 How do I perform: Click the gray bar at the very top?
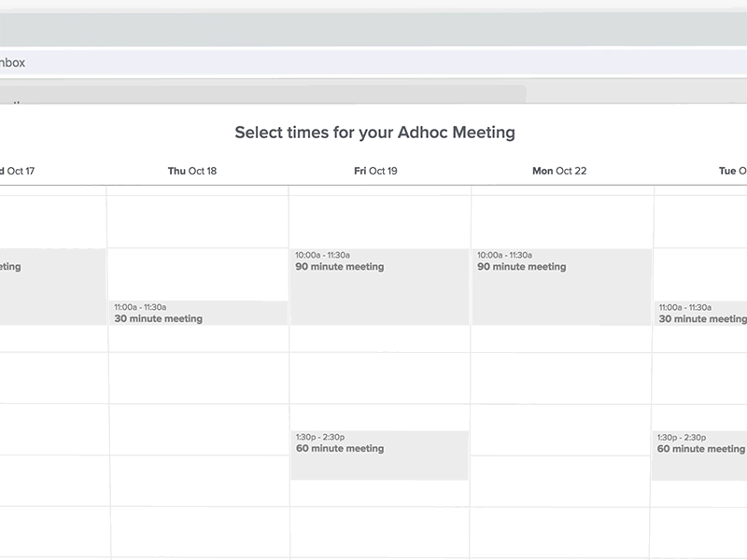pos(373,28)
